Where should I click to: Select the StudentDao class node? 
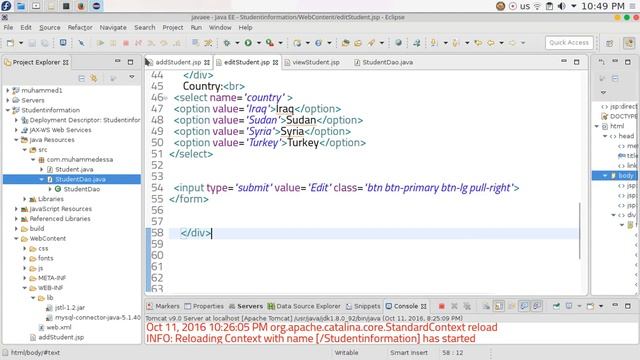(82, 189)
